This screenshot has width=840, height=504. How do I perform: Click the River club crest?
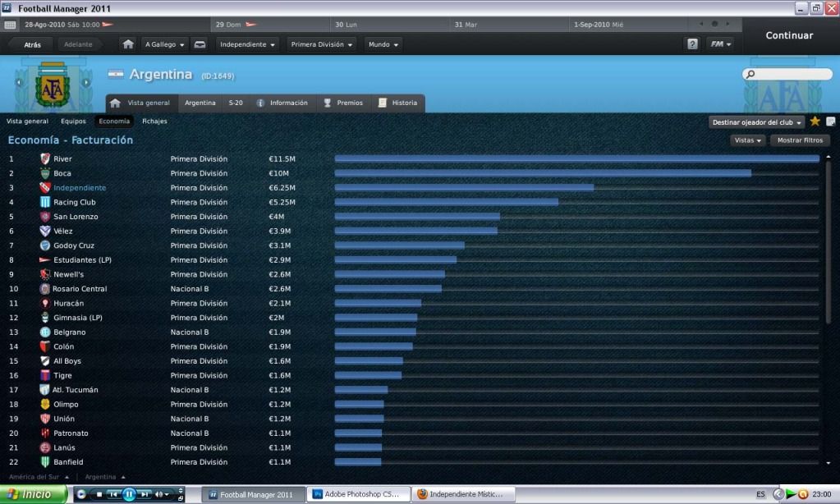pos(45,159)
